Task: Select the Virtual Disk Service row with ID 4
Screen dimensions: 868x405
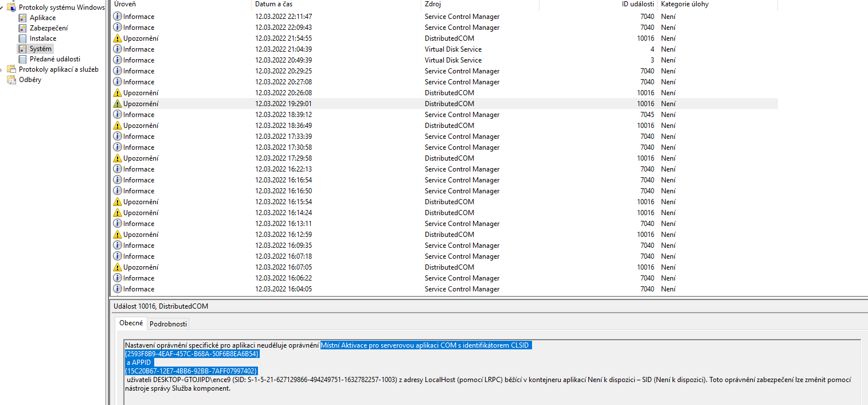Action: [x=444, y=49]
